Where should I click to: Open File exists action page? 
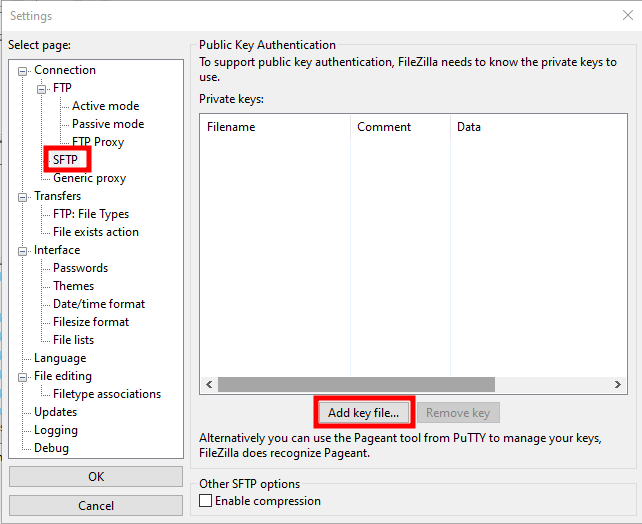[96, 232]
